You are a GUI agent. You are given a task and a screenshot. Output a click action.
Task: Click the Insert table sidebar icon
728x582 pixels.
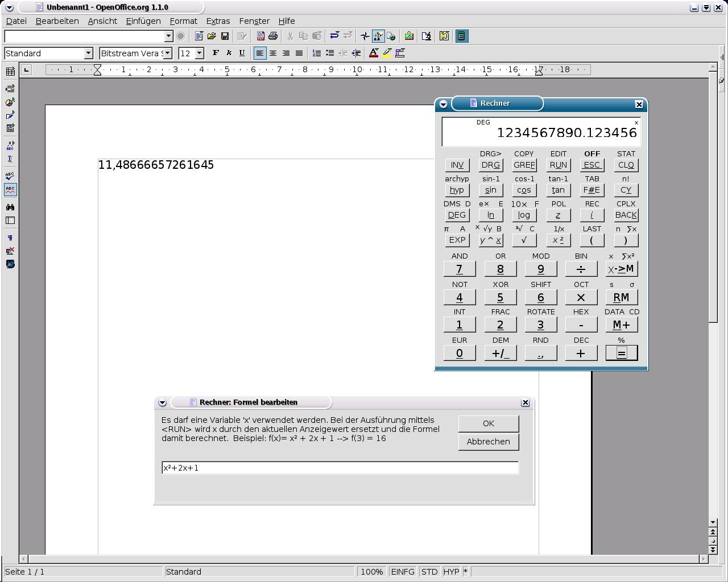[x=10, y=72]
